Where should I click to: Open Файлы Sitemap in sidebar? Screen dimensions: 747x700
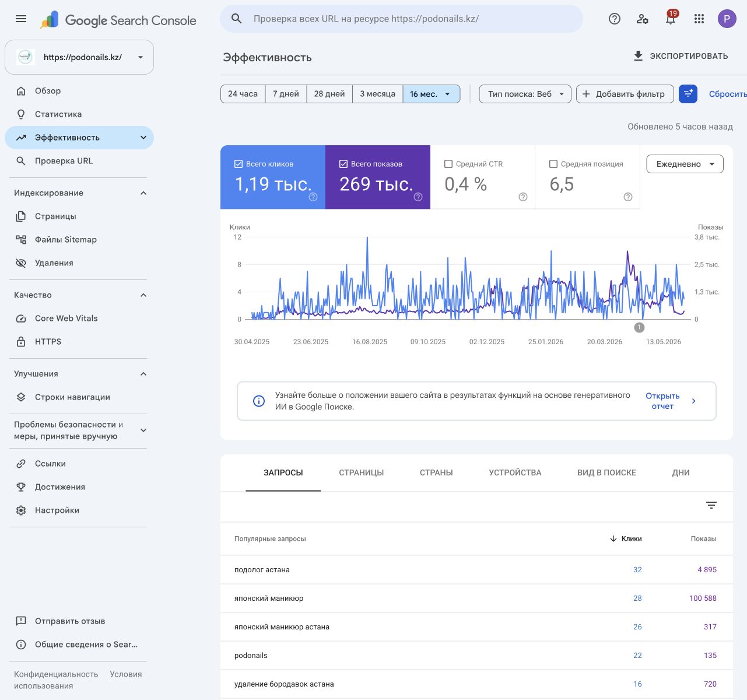[x=66, y=240]
